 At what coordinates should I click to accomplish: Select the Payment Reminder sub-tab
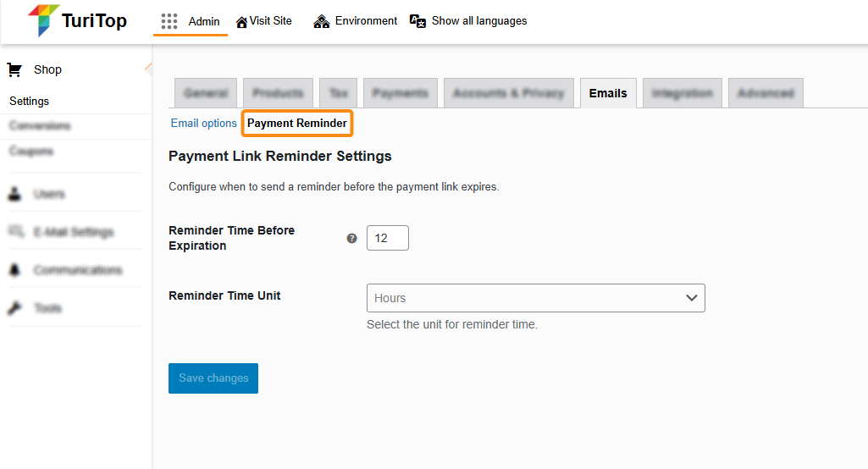[297, 124]
